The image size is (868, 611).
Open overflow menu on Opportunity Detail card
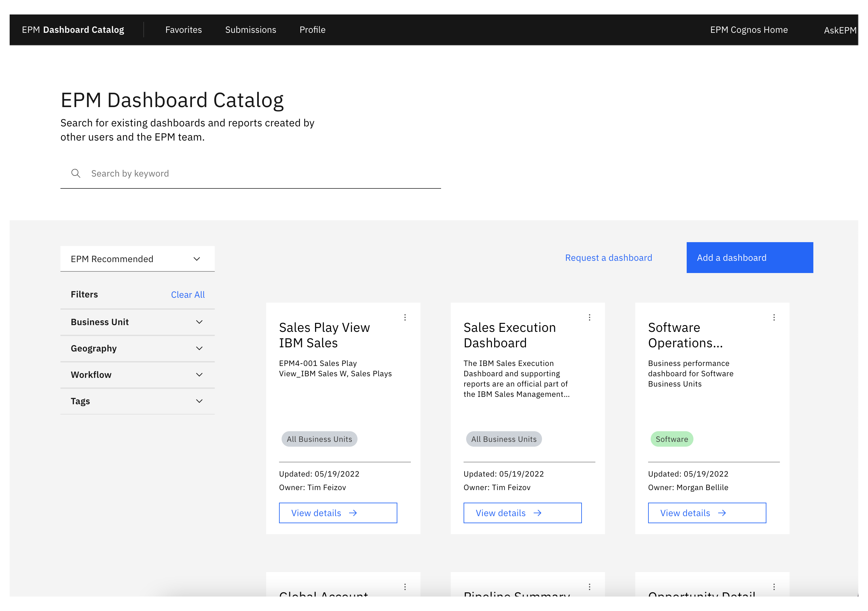click(774, 587)
